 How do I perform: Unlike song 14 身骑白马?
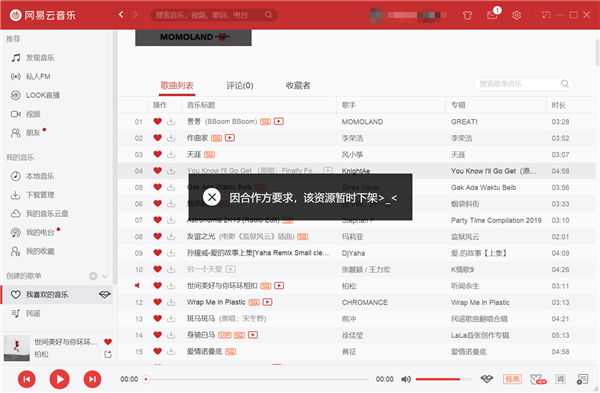point(157,335)
